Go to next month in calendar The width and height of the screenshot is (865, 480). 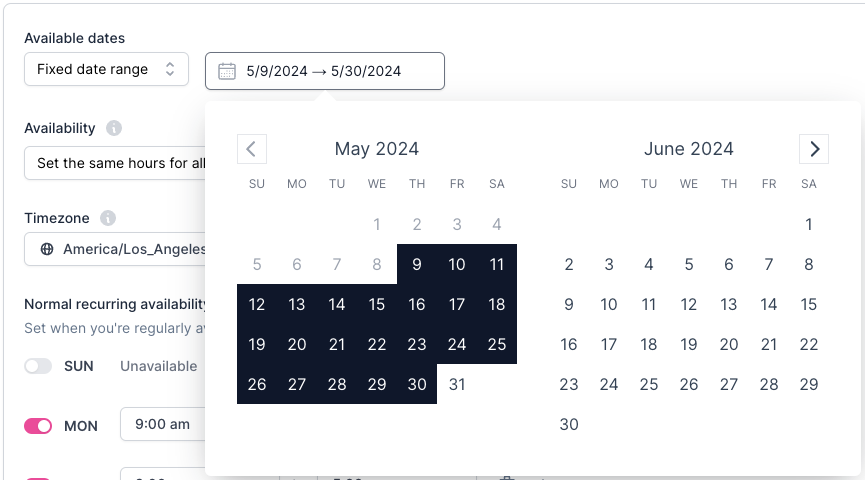click(x=814, y=149)
